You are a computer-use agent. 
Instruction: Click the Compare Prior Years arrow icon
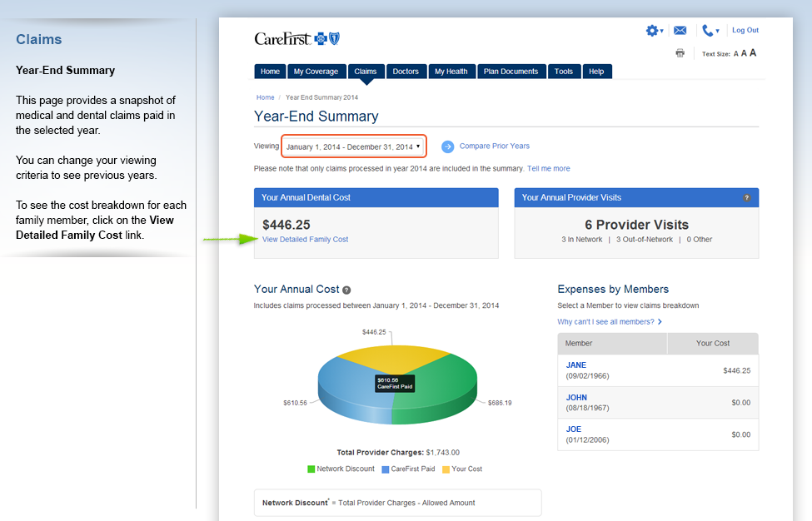pos(447,146)
